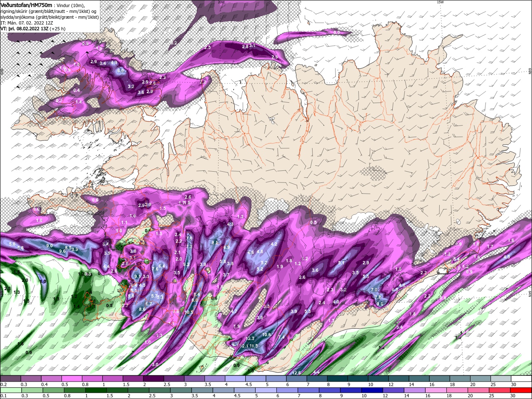Viewport: 532px width, 399px height.
Task: Click the 20W longitude label at the top
Action: [221, 2]
